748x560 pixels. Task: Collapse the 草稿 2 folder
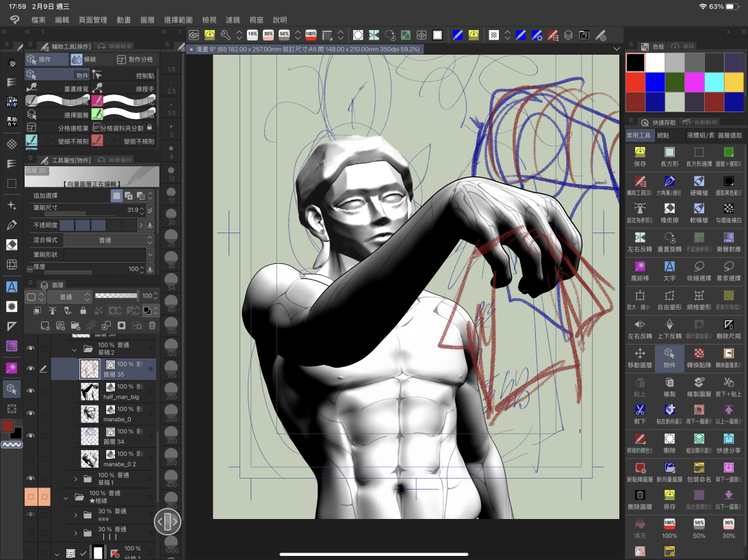(x=75, y=350)
